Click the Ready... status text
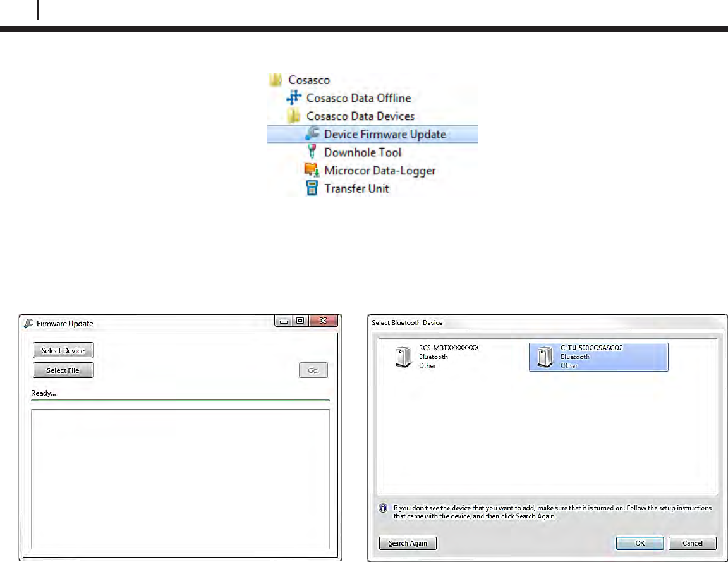 [x=43, y=393]
